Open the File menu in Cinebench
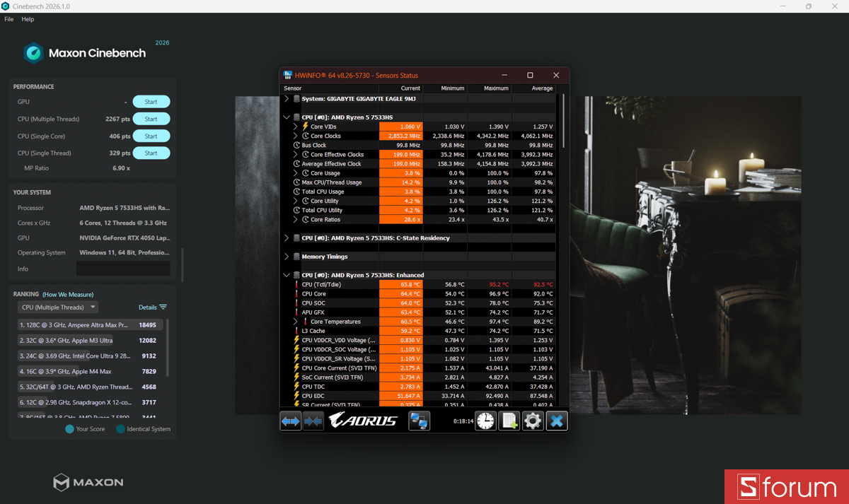Viewport: 849px width, 504px height. coord(9,19)
